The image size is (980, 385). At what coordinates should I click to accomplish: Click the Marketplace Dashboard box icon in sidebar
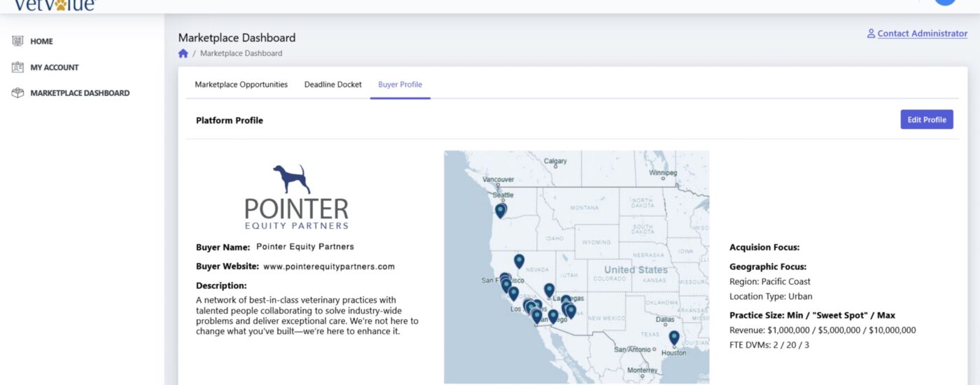[x=18, y=92]
